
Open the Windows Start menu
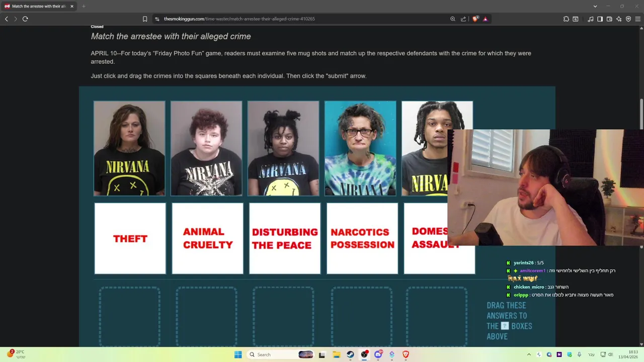[238, 354]
